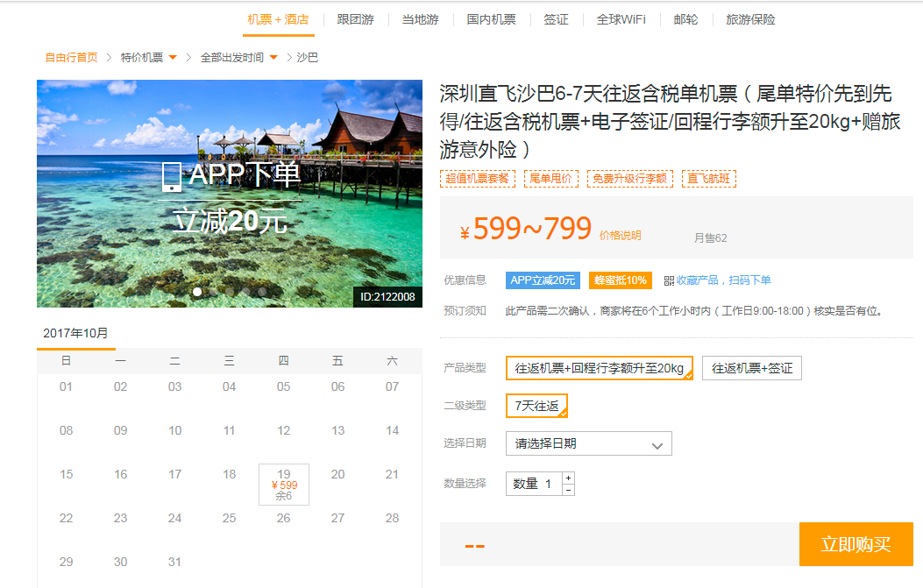The height and width of the screenshot is (588, 923).
Task: Click the 月售62 sales text
Action: coord(711,238)
